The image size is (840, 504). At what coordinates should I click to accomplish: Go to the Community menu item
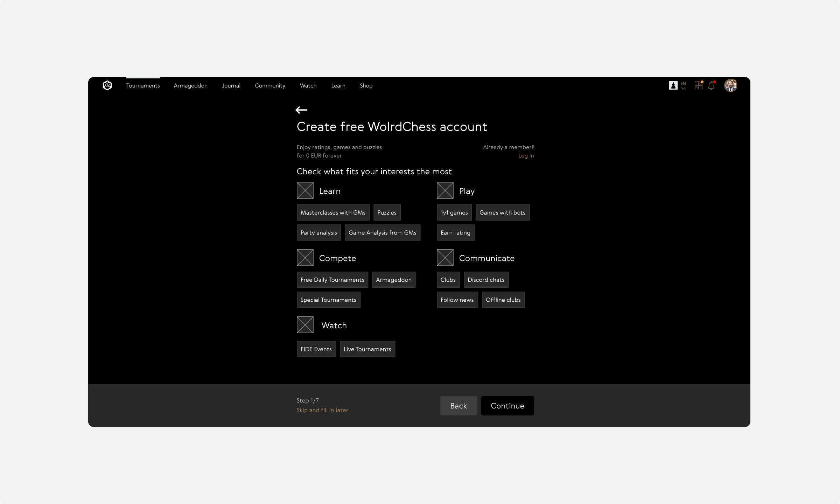click(x=270, y=85)
